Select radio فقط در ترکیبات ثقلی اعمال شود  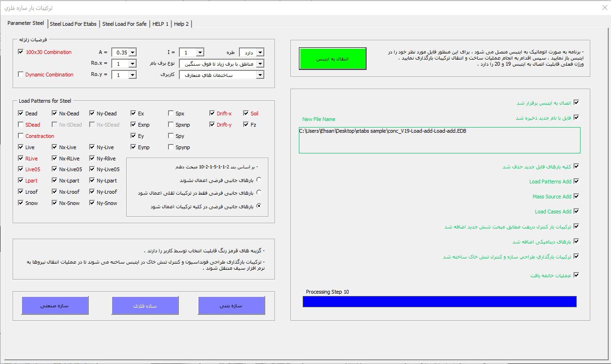pos(259,193)
